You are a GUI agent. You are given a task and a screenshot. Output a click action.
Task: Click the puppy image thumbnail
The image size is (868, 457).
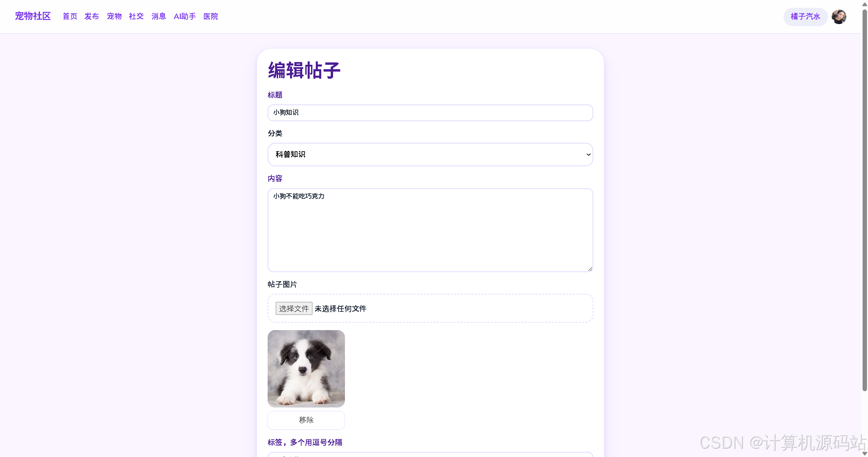306,368
